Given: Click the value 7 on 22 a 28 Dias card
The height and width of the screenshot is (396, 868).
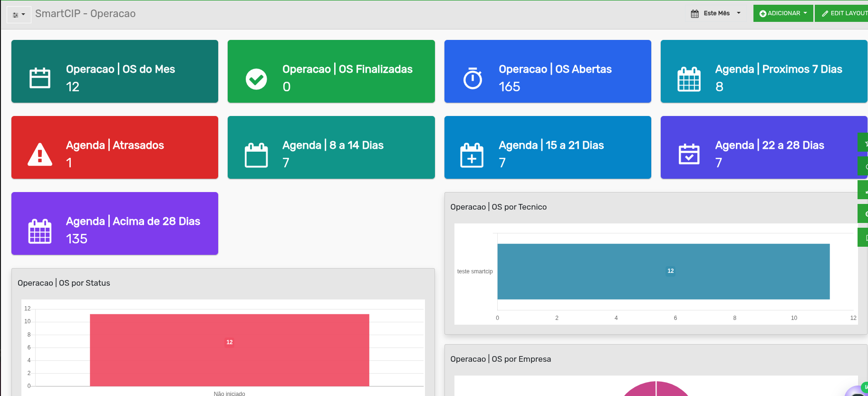Looking at the screenshot, I should click(x=719, y=163).
